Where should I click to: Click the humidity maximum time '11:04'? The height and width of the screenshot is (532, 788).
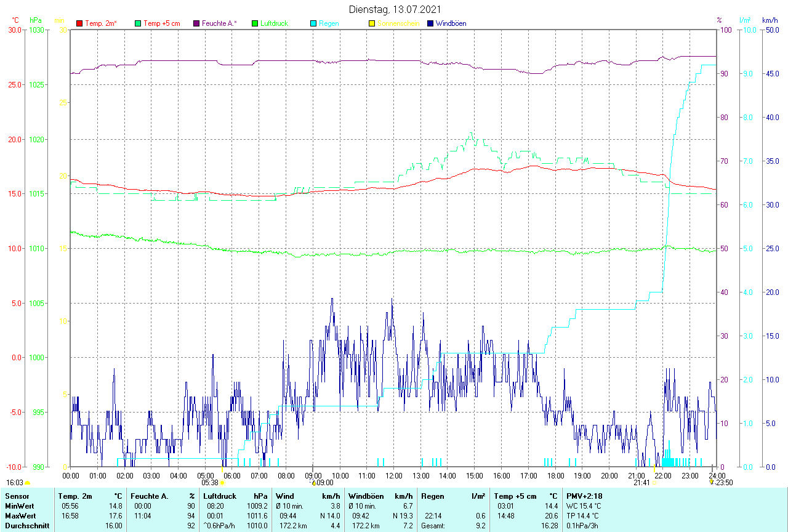[143, 516]
